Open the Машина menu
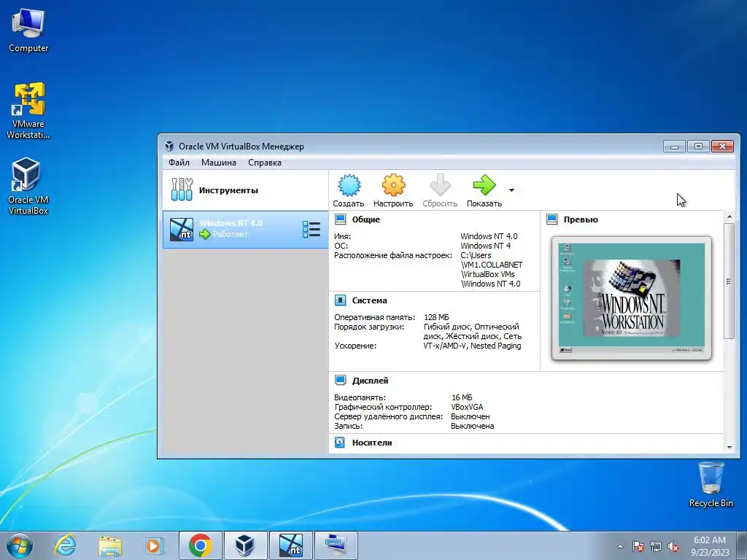The image size is (747, 560). tap(219, 163)
